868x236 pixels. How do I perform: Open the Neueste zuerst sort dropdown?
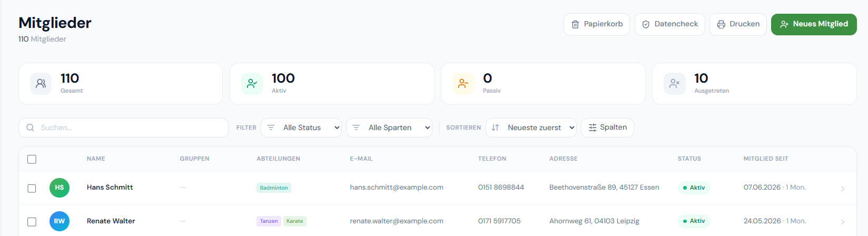[531, 127]
